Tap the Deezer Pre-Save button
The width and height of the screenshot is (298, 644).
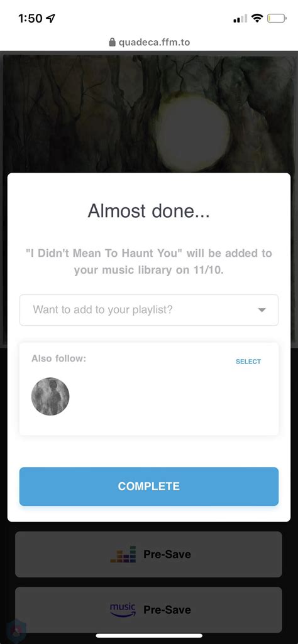click(148, 554)
